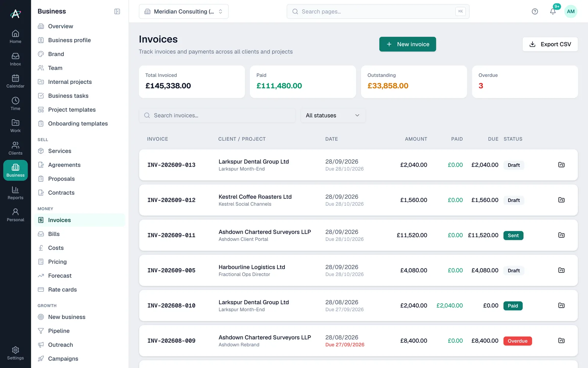Open Inbox in left rail

click(15, 59)
